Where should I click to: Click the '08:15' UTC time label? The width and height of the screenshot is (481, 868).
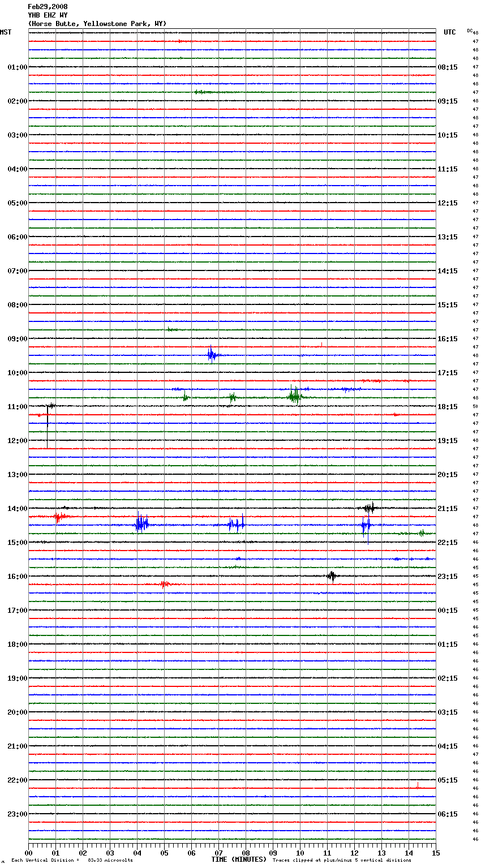(448, 67)
